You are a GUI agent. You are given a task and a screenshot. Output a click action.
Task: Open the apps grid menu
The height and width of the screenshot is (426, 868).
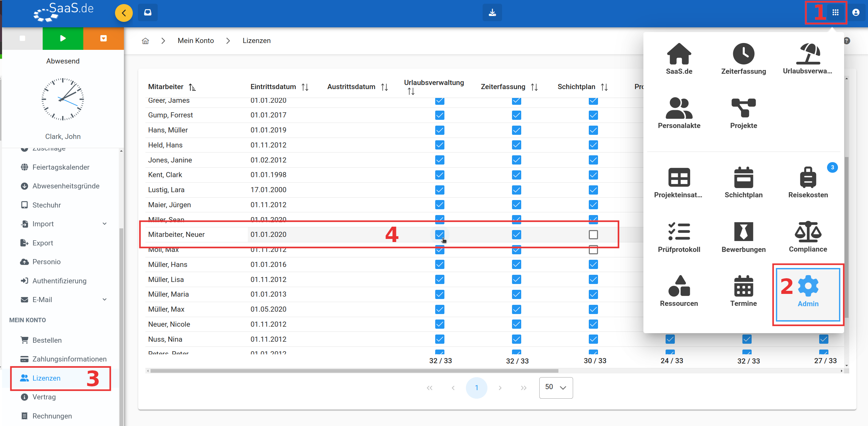[x=835, y=13]
